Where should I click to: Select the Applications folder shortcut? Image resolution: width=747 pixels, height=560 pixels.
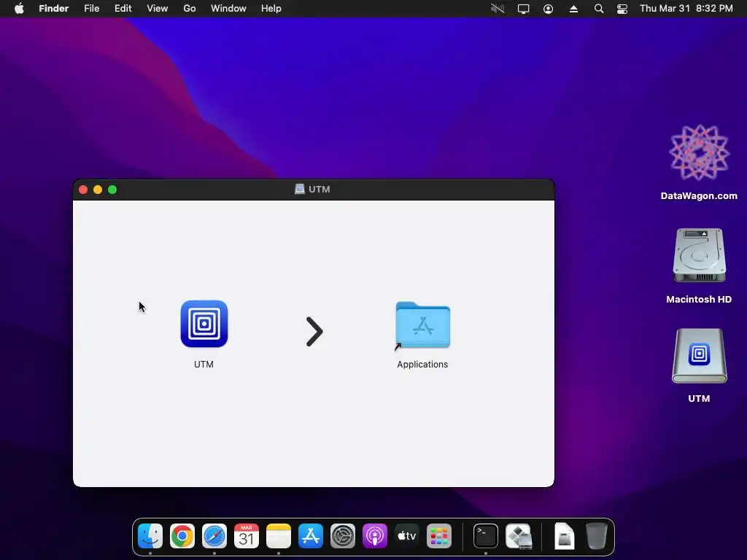(x=422, y=325)
